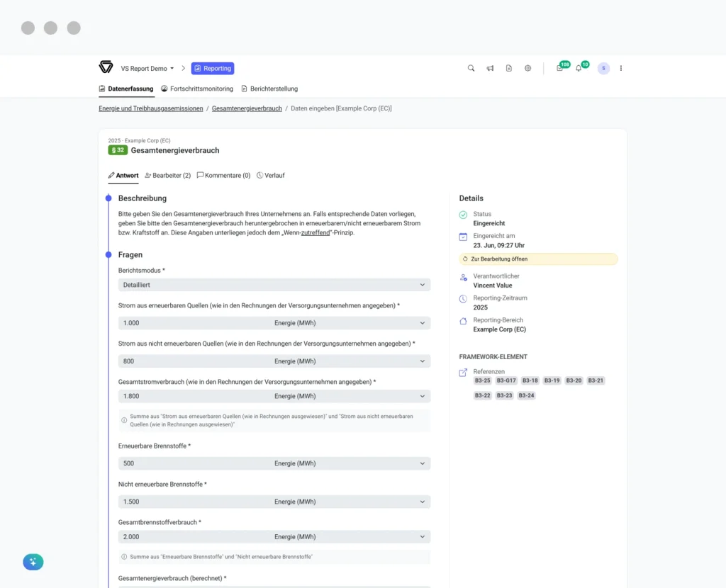This screenshot has height=588, width=726.
Task: Open the three-dot more options menu
Action: [621, 69]
